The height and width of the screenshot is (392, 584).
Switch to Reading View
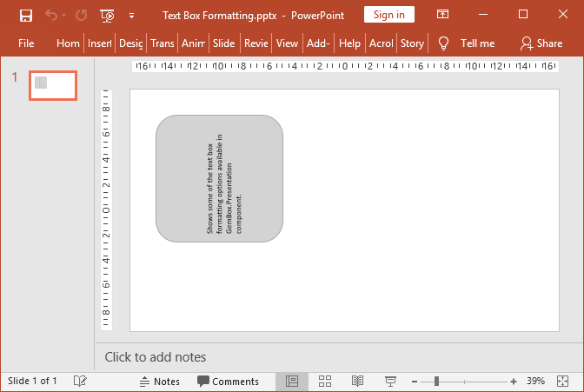357,382
